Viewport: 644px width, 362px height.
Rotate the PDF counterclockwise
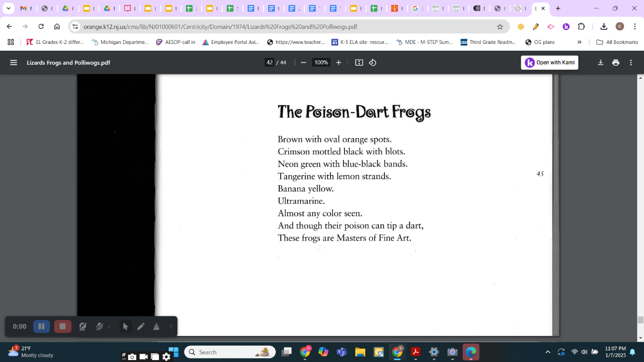372,63
